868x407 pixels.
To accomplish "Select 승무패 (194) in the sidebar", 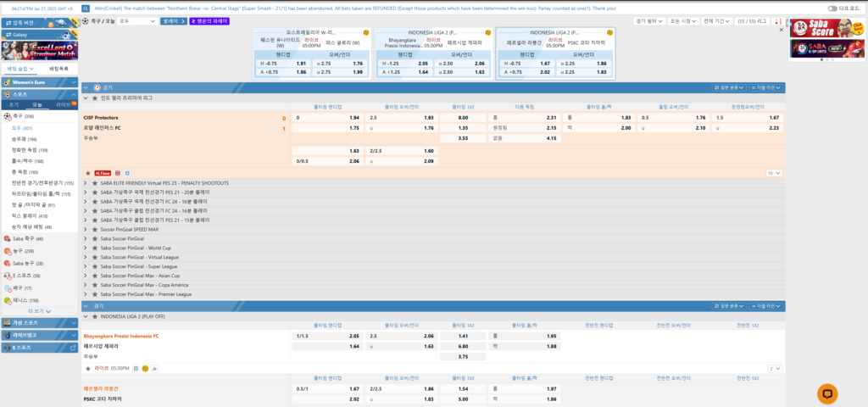I will pos(25,139).
